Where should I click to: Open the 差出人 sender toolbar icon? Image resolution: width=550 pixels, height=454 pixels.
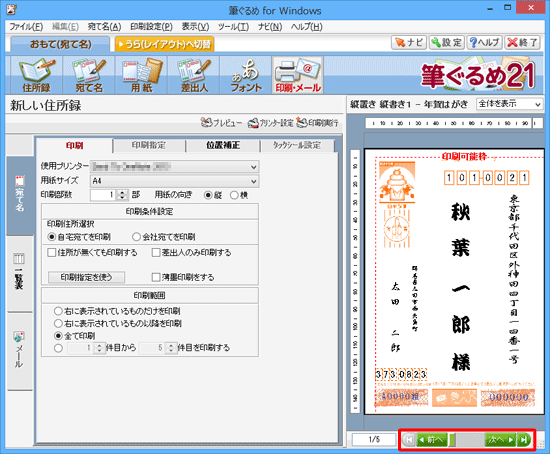tap(194, 75)
